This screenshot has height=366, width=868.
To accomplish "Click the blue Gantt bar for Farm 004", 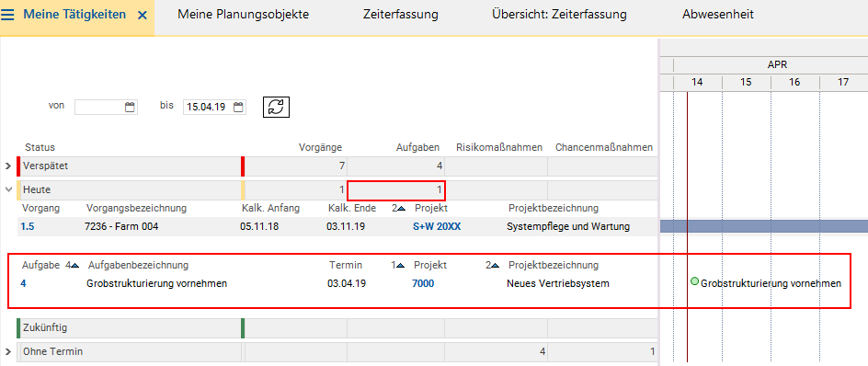I will point(764,226).
